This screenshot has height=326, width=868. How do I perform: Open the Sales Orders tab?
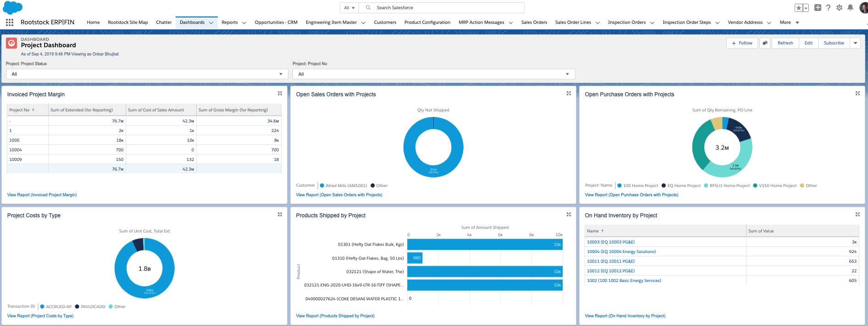click(x=534, y=22)
